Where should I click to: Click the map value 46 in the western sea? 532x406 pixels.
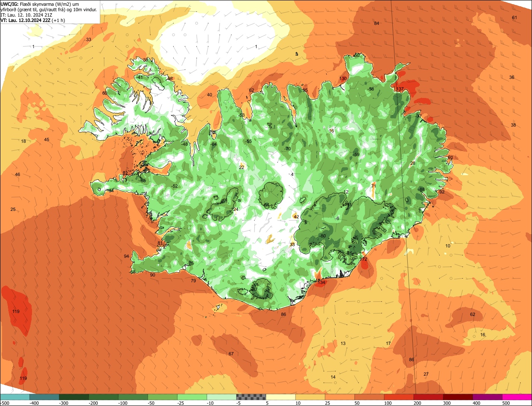(x=17, y=174)
